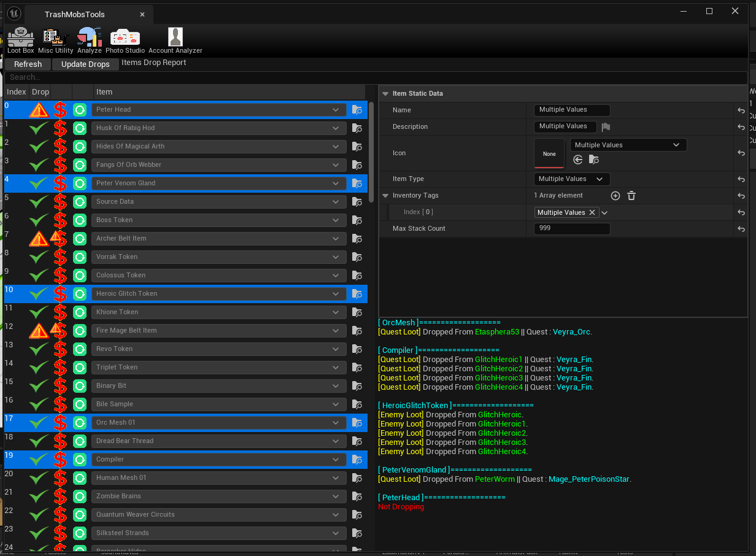Collapse the Inventory Tags array
The width and height of the screenshot is (756, 556).
pyautogui.click(x=385, y=196)
